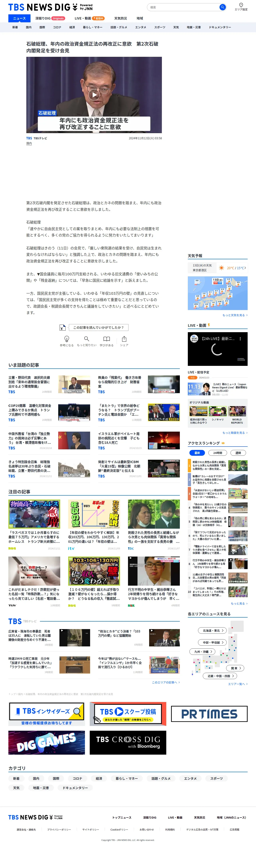256x868 pixels.
Task: Click もっと見る under access ranking
Action: [x=239, y=604]
